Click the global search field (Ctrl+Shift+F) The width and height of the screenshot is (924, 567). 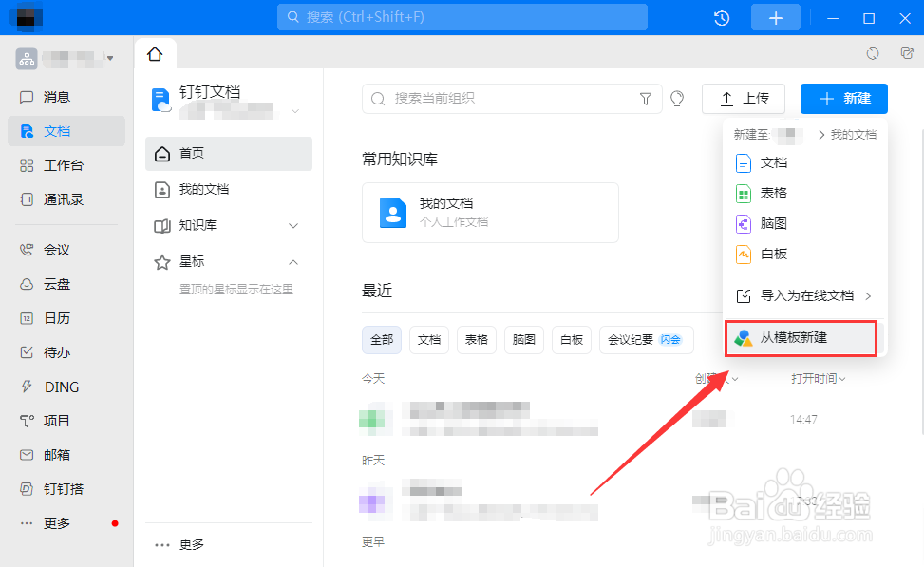(462, 17)
